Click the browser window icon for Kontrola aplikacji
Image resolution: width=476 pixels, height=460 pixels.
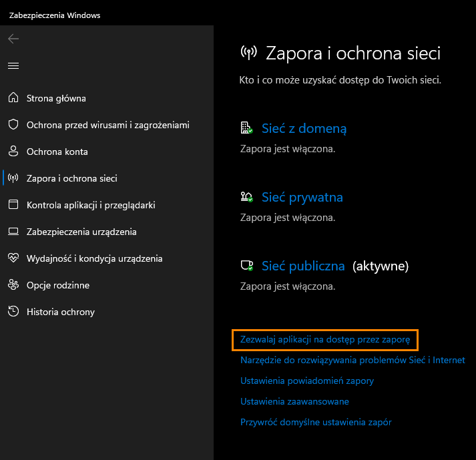pos(13,205)
